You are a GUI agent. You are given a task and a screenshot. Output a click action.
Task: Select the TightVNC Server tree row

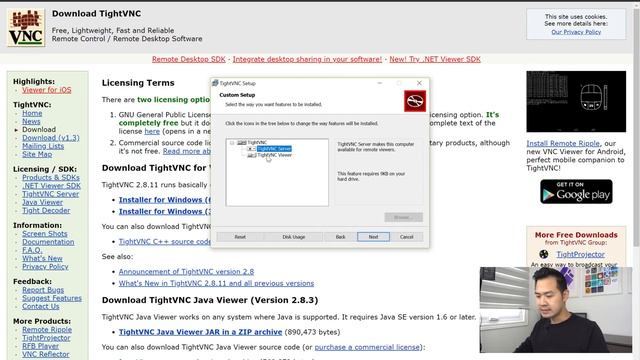274,149
